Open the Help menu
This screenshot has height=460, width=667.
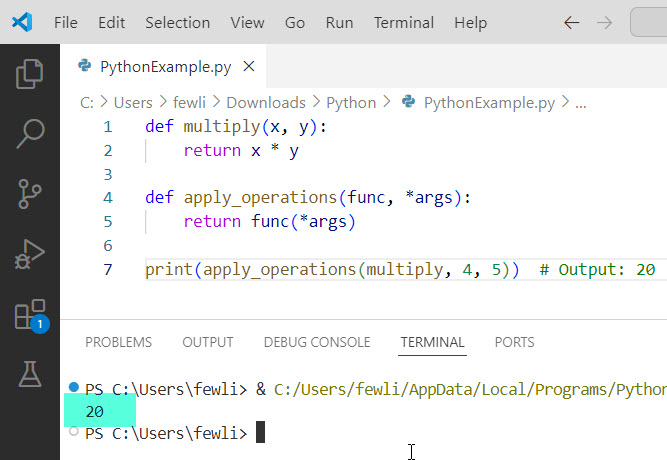pyautogui.click(x=470, y=23)
